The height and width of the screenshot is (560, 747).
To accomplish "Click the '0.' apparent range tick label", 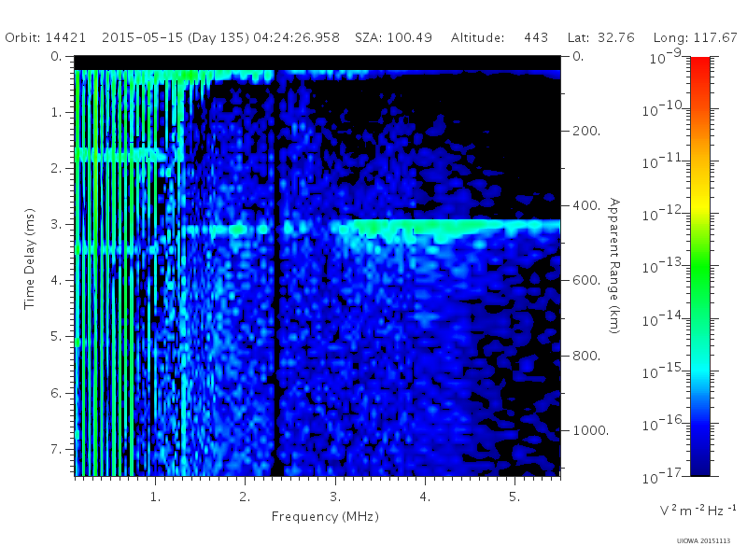I will click(x=578, y=56).
